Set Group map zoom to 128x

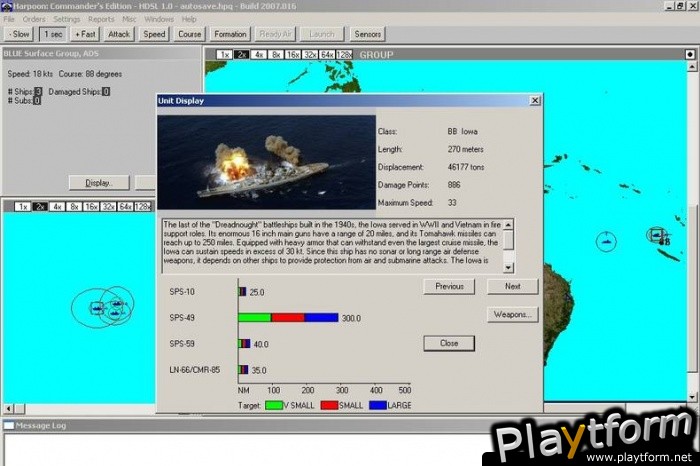pos(344,54)
